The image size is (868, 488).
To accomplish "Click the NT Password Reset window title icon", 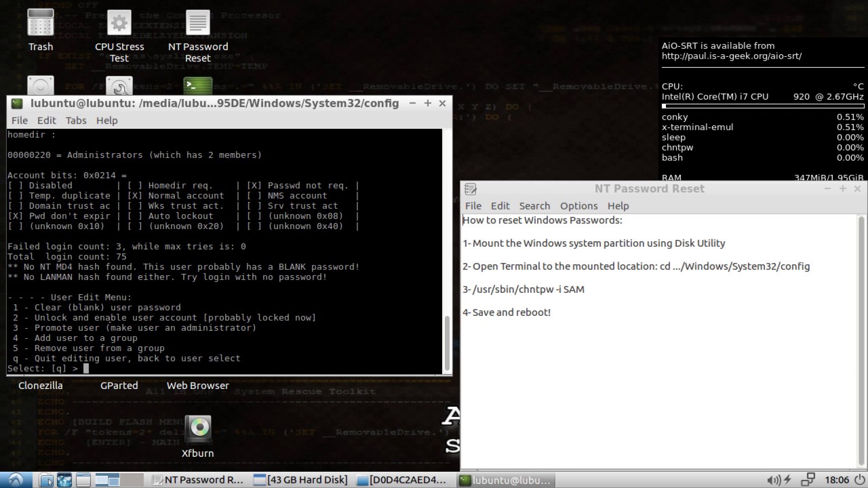I will [x=471, y=189].
